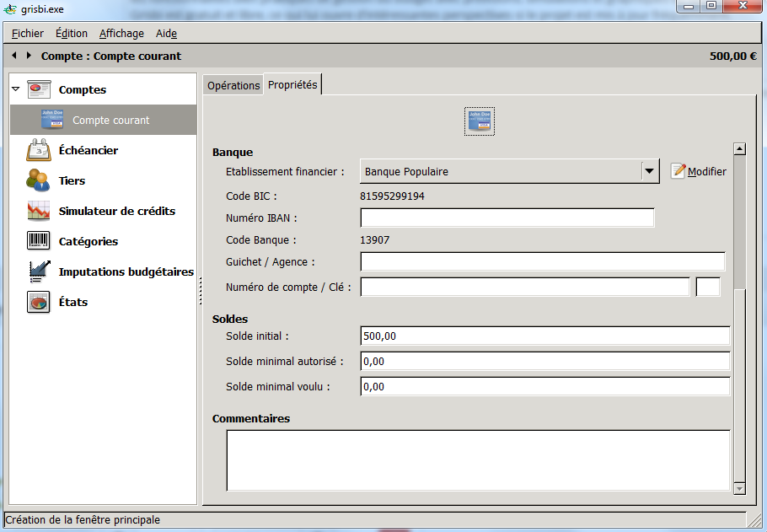Select the Banque Populaire combo box
Viewport: 767px width, 532px height.
click(509, 171)
